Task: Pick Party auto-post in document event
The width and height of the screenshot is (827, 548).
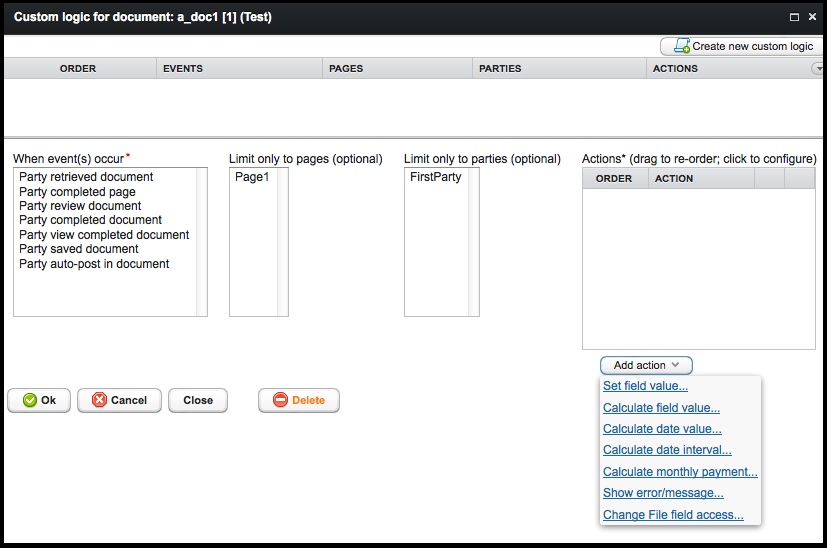Action: tap(94, 264)
